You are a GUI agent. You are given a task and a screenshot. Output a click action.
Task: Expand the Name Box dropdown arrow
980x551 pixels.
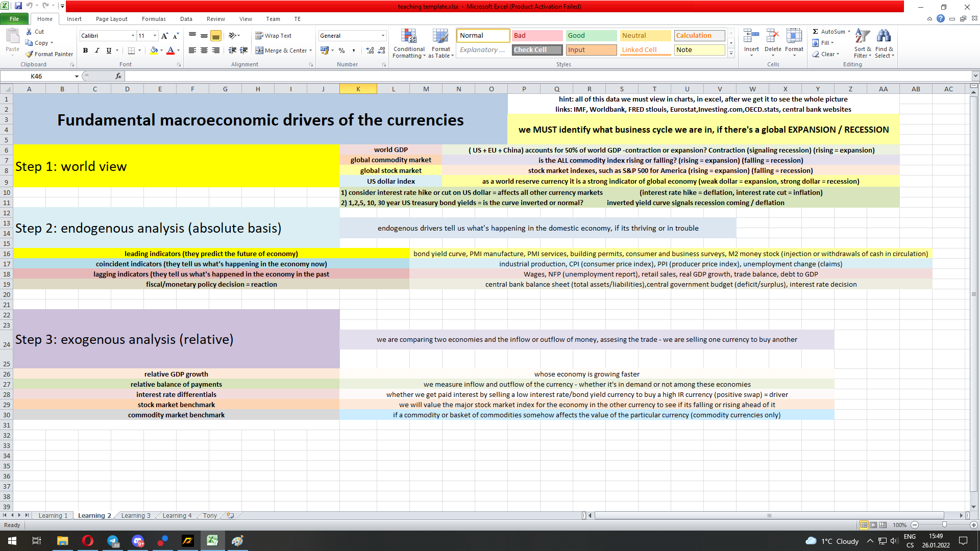[x=77, y=77]
